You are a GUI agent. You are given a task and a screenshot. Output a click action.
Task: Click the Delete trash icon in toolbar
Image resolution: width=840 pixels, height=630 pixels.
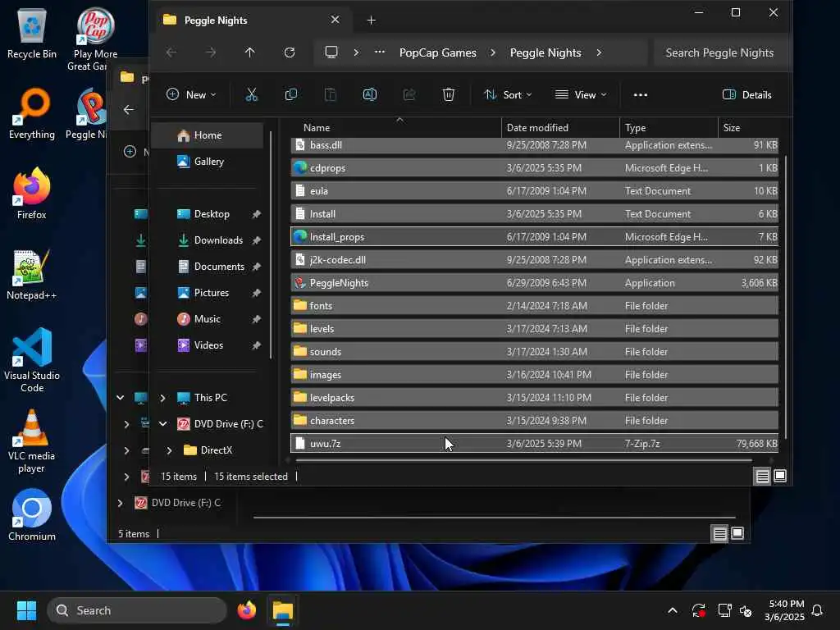(449, 95)
